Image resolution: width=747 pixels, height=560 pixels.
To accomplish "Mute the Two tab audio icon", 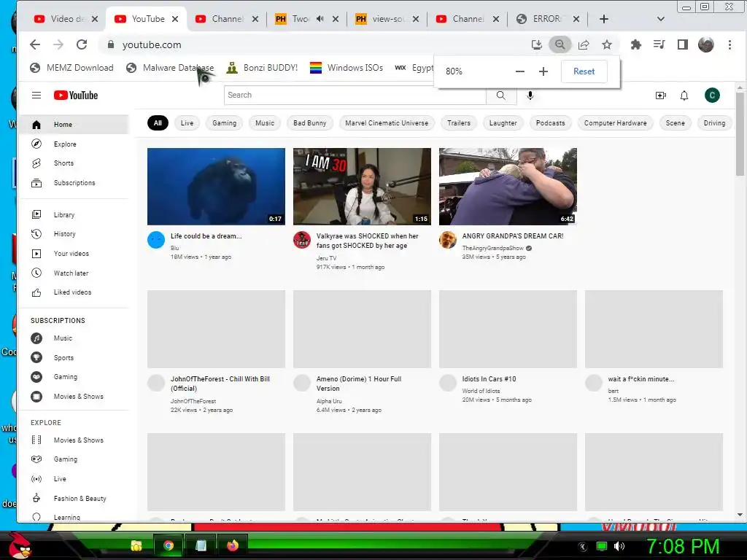I will click(320, 18).
